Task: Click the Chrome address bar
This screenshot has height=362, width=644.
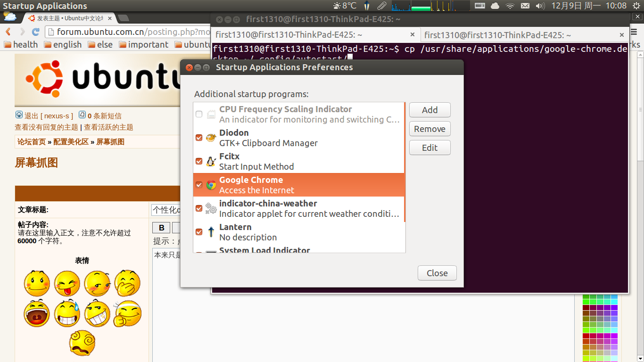Action: [x=128, y=32]
